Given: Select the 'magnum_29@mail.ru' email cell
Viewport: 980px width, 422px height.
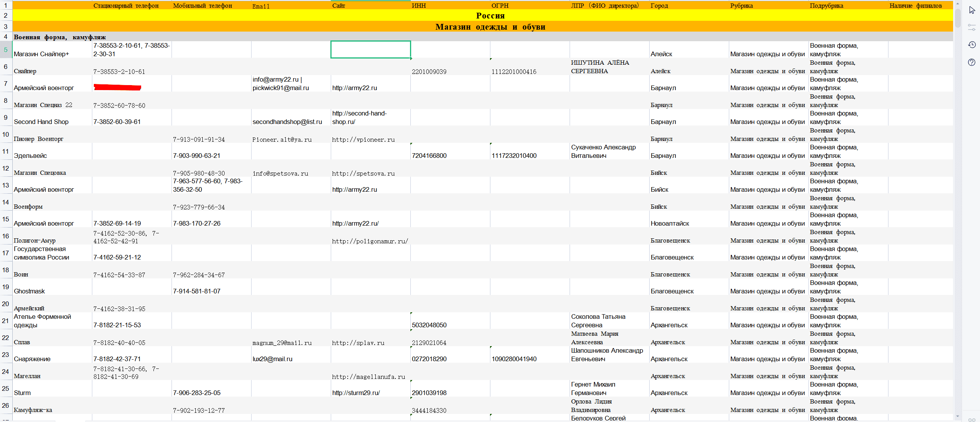Looking at the screenshot, I should (291, 338).
